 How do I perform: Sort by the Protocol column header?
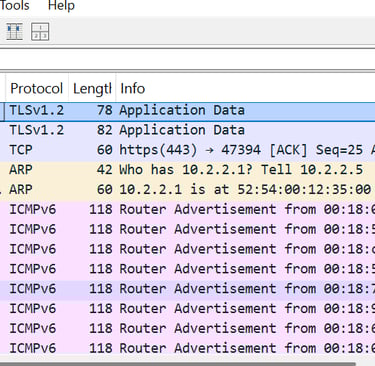(x=37, y=89)
